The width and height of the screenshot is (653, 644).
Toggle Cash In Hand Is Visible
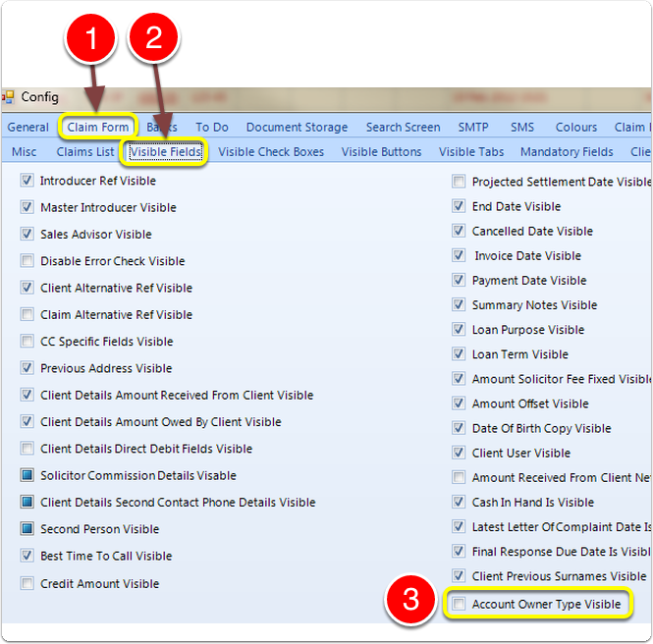(459, 502)
